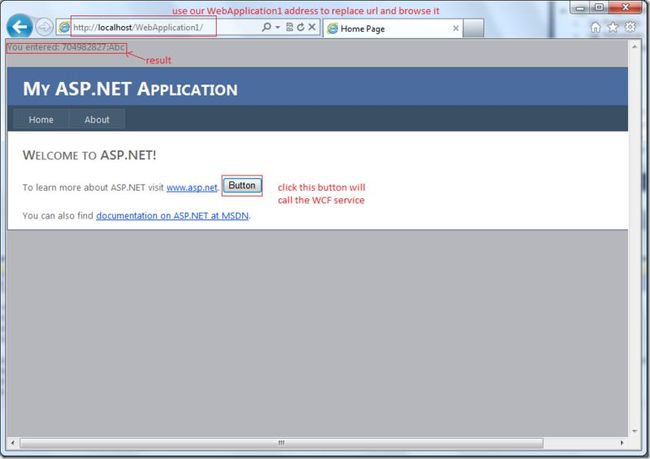Click the browser Forward arrow button
The image size is (650, 459).
(44, 27)
